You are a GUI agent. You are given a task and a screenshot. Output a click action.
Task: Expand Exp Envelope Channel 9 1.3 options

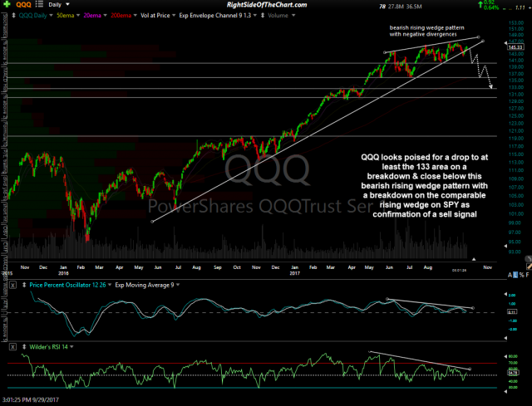tap(255, 15)
